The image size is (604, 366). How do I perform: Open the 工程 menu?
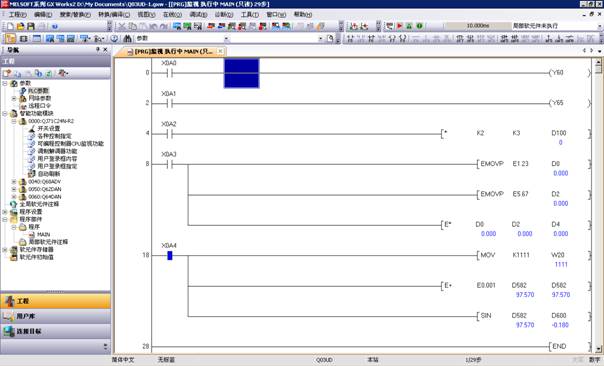17,14
